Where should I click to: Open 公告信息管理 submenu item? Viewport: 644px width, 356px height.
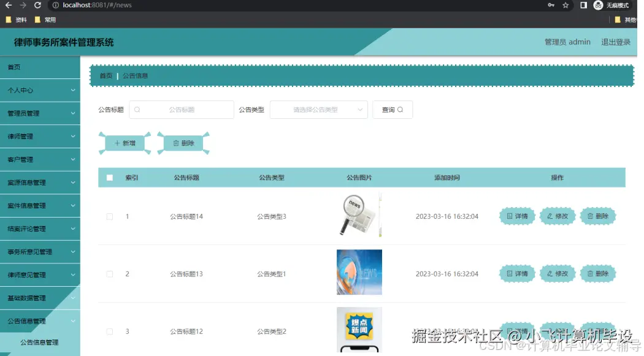click(x=40, y=342)
